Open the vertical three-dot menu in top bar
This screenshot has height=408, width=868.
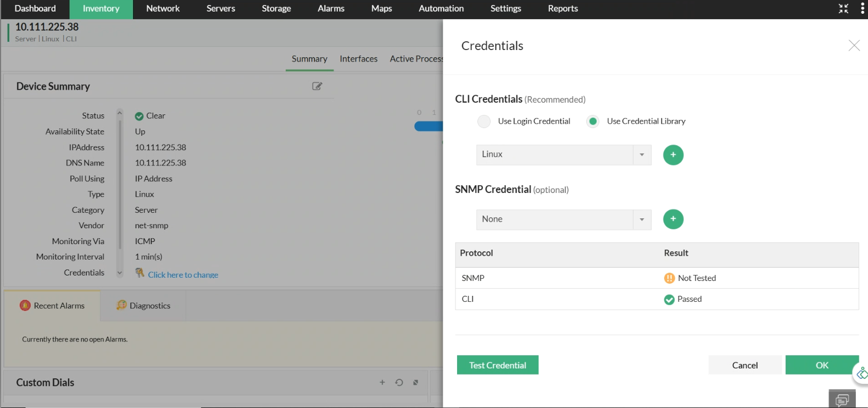click(862, 8)
